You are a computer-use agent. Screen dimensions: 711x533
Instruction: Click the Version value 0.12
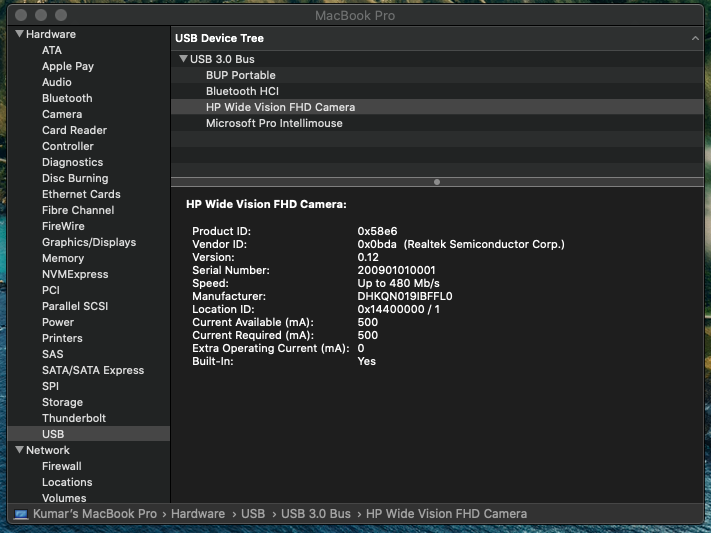(x=368, y=257)
